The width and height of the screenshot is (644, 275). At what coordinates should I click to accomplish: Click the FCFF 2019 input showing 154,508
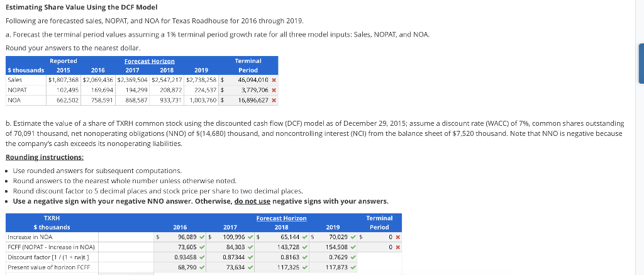pyautogui.click(x=332, y=247)
